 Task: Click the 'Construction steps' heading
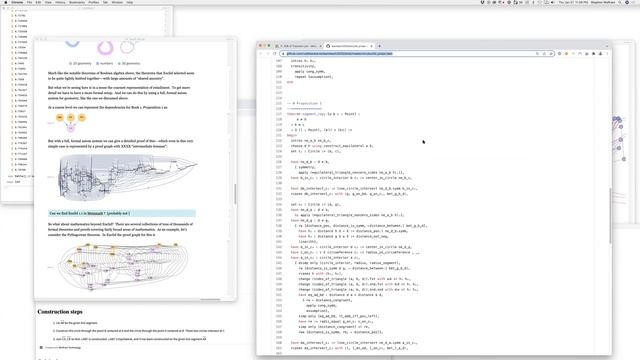click(x=60, y=311)
